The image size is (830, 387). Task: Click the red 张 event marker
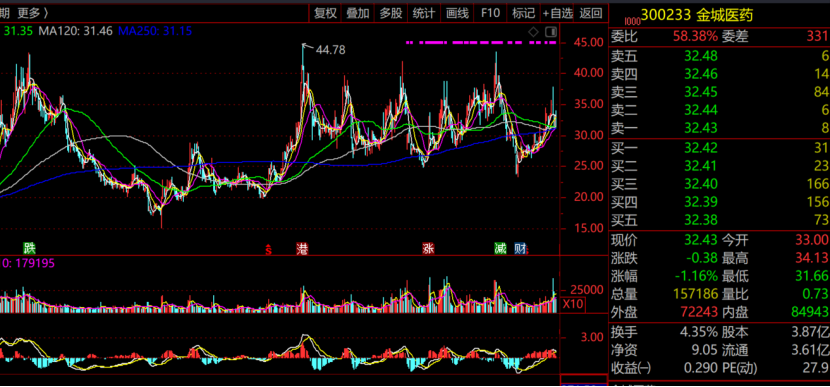428,248
